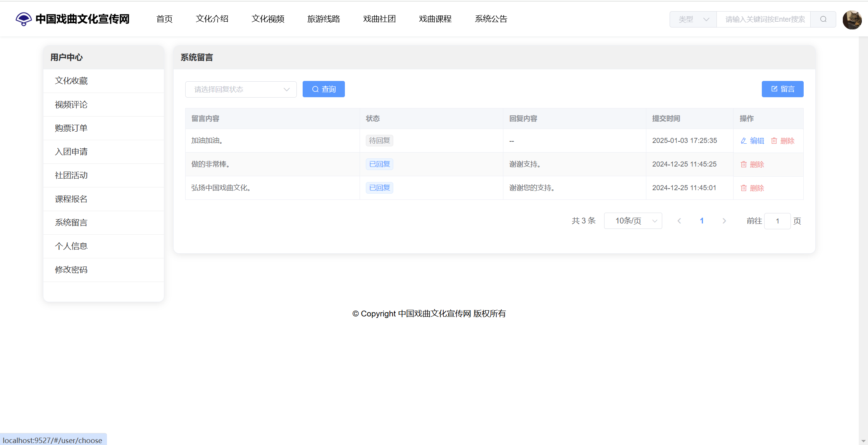Click the 查询 search button
The height and width of the screenshot is (445, 868).
tap(324, 89)
